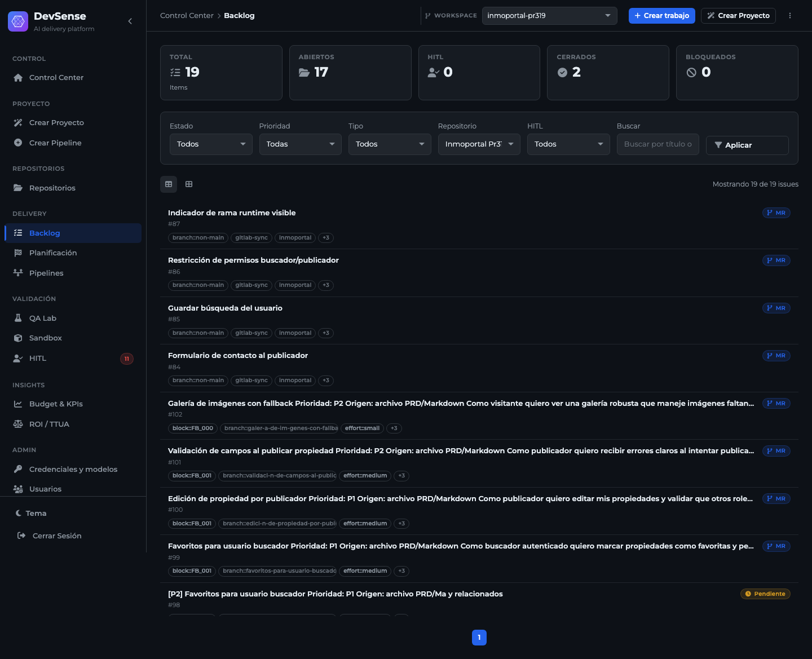
Task: Go to Crear Pipeline in sidebar
Action: click(x=73, y=143)
